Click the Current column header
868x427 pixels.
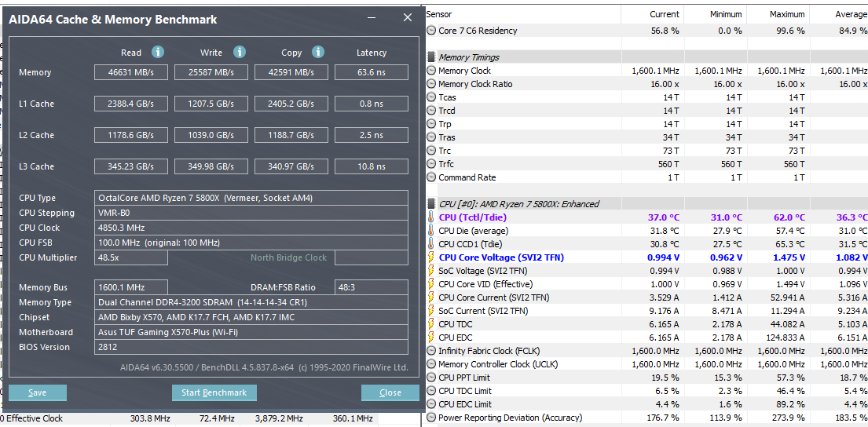(665, 14)
